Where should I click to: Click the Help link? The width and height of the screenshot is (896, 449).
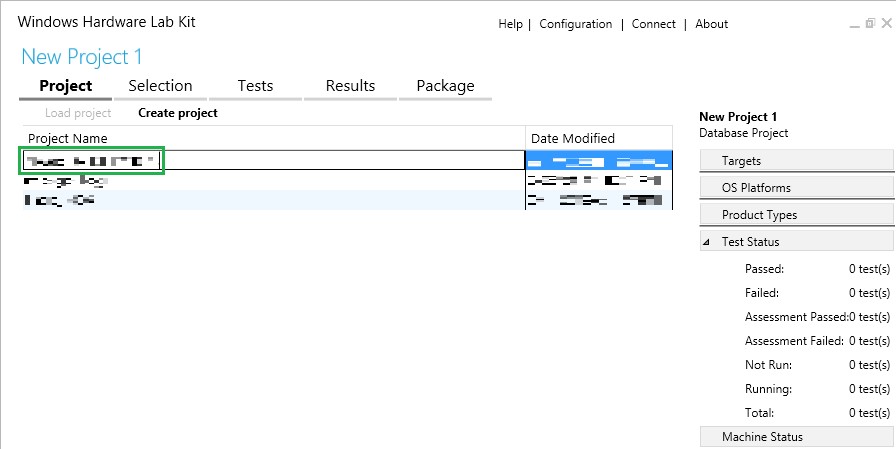pos(510,24)
